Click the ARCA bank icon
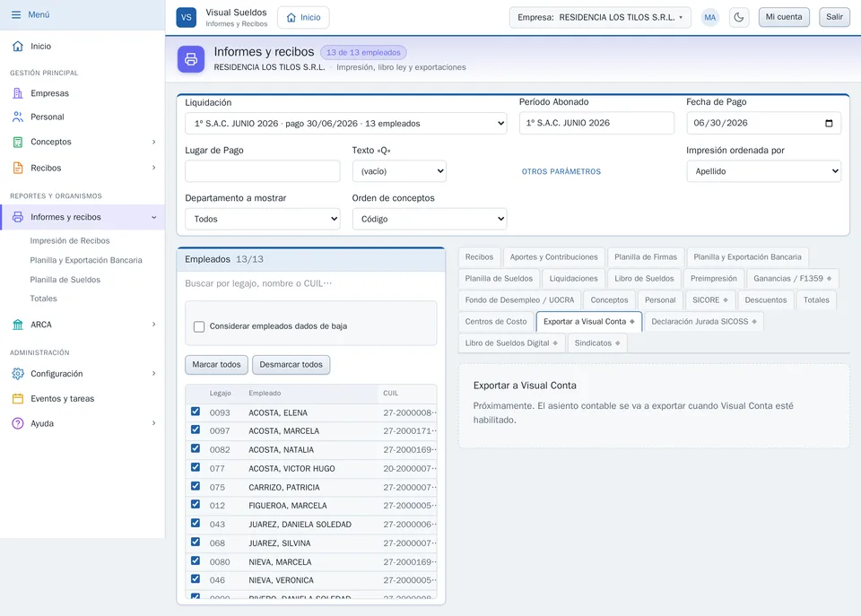The image size is (861, 616). [18, 325]
